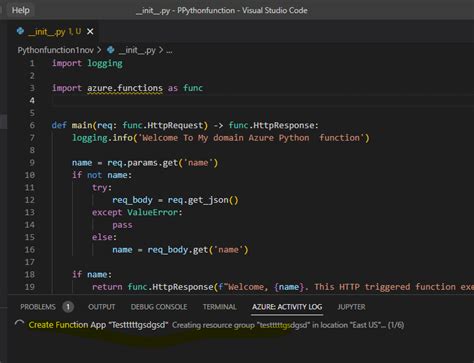474x363 pixels.
Task: Click line number 6 in gutter
Action: [x=32, y=125]
